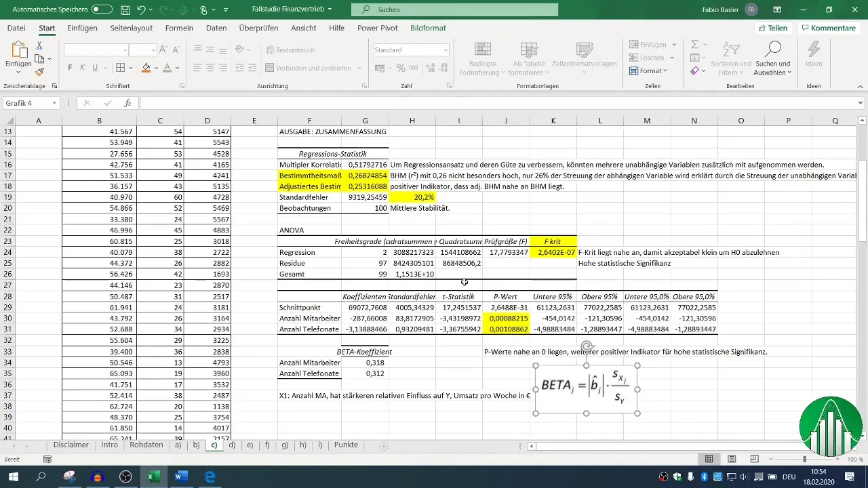Screen dimensions: 868x488
Task: Switch to the Rohdaten sheet tab
Action: coord(146,445)
